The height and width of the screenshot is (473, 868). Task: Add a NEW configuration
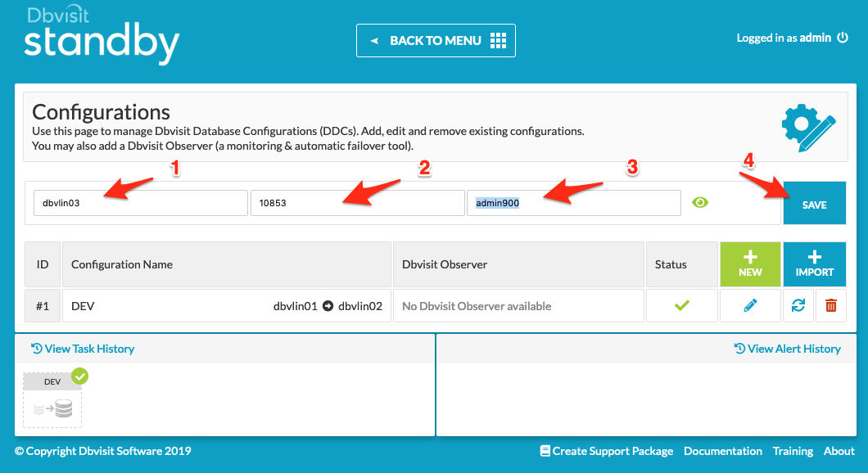point(750,264)
